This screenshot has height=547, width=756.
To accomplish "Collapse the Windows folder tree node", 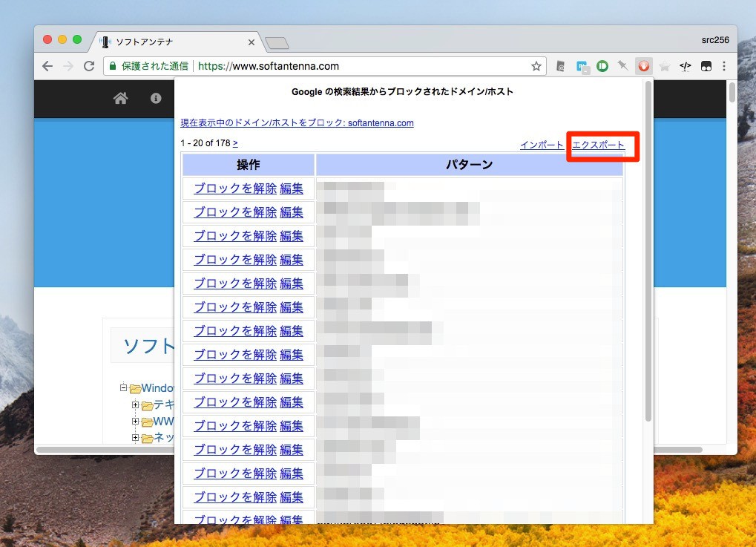I will click(x=124, y=388).
